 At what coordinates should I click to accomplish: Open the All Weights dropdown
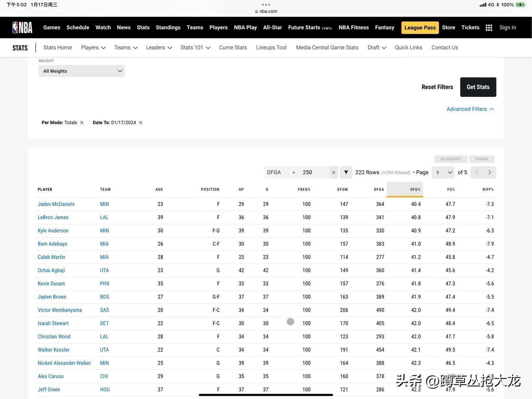[81, 71]
